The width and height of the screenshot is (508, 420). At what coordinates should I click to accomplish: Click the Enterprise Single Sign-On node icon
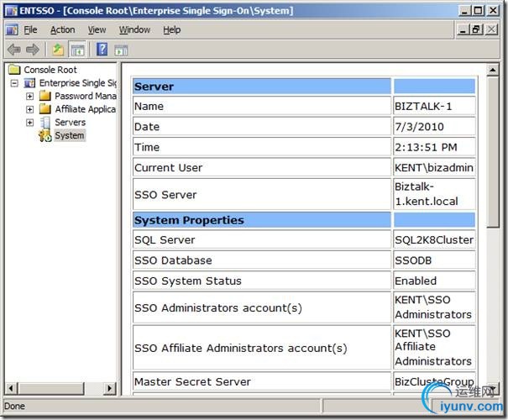(x=29, y=83)
